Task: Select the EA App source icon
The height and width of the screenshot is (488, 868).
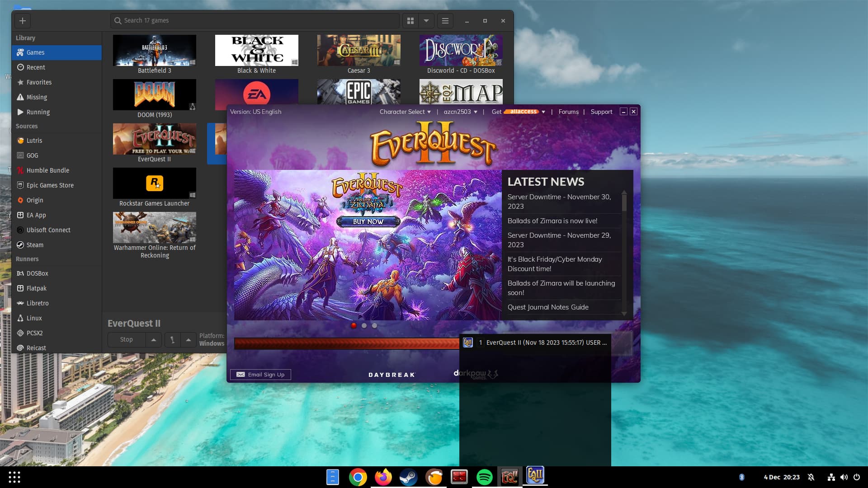Action: point(20,215)
